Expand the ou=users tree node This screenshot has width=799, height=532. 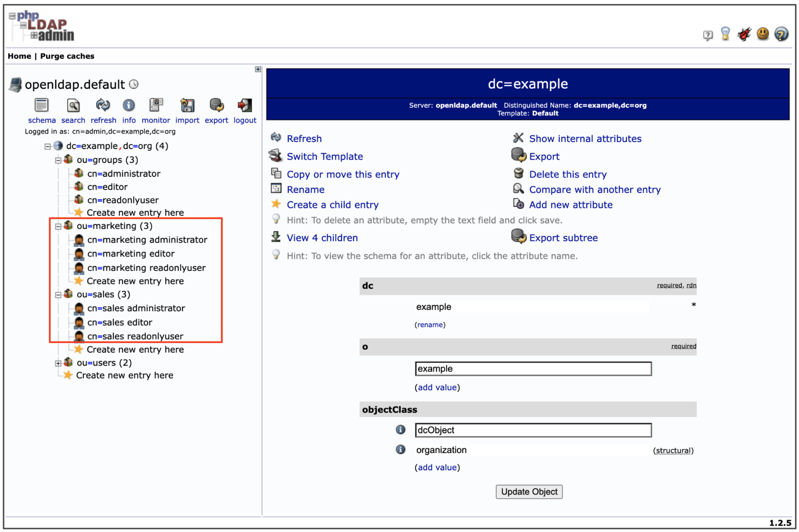tap(58, 363)
